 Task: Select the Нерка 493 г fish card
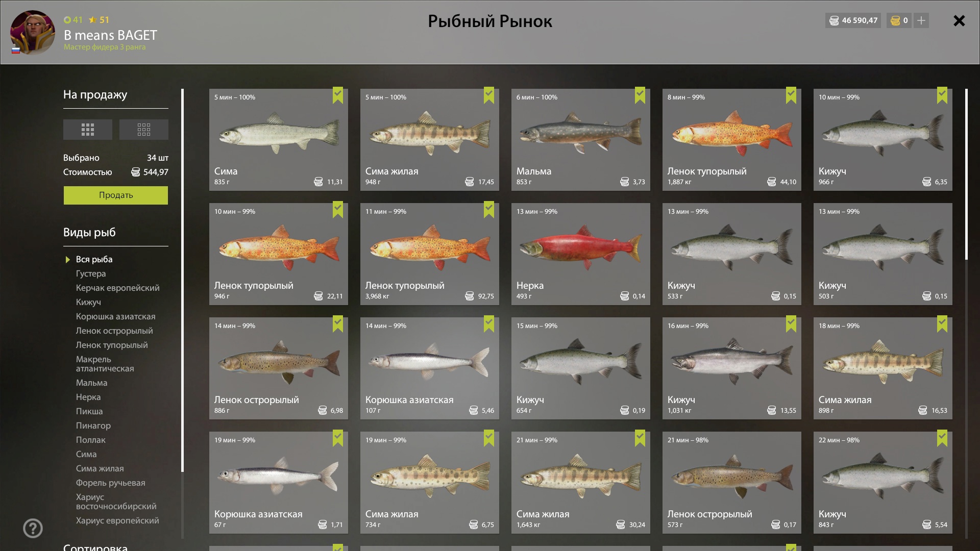581,254
